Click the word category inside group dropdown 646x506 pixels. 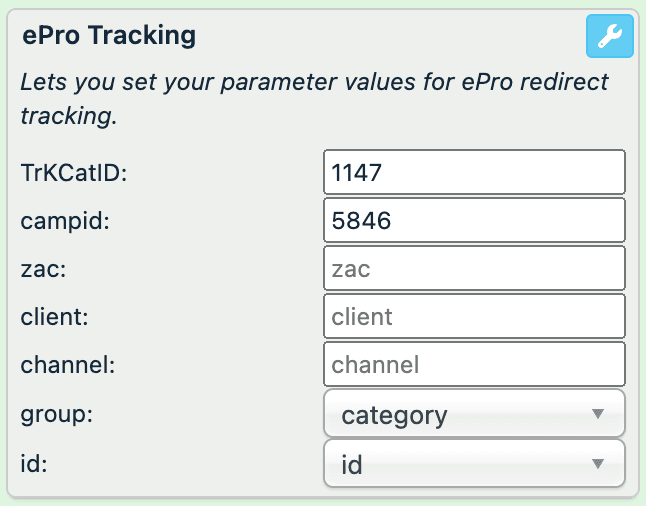(394, 415)
